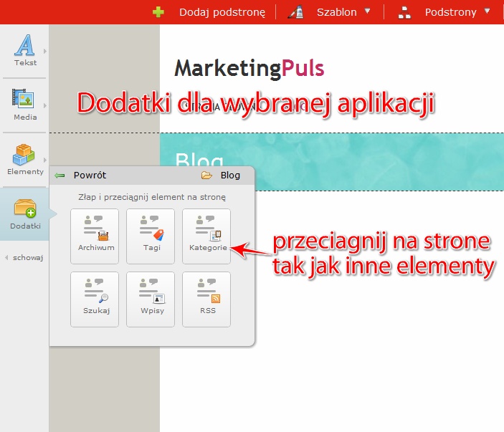Expand the Podstrony dropdown menu

pos(457,11)
